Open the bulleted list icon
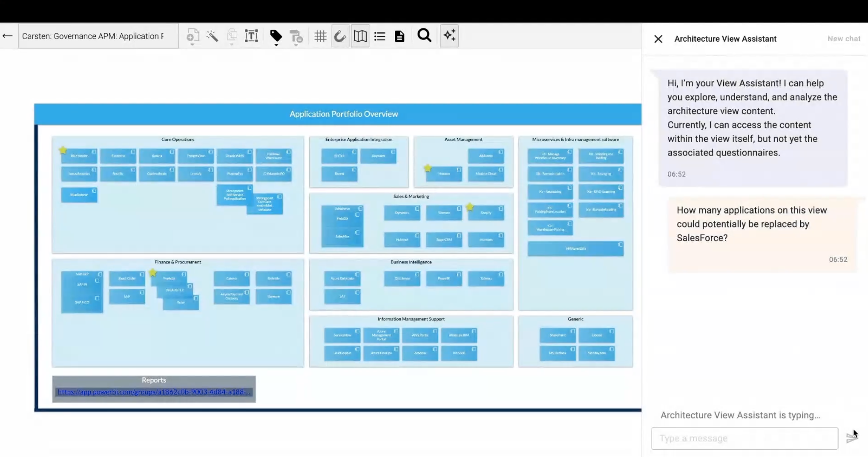This screenshot has height=457, width=868. 379,36
